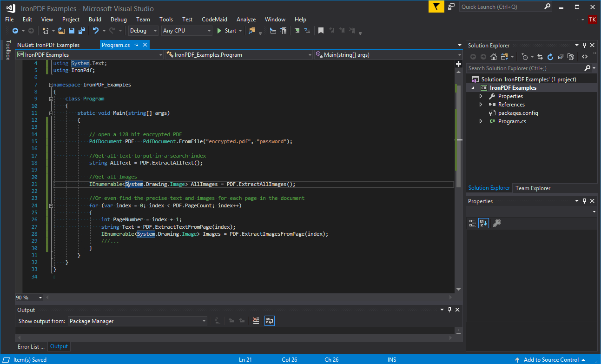Click the Uncomment selected lines icon
The width and height of the screenshot is (601, 364).
click(307, 31)
